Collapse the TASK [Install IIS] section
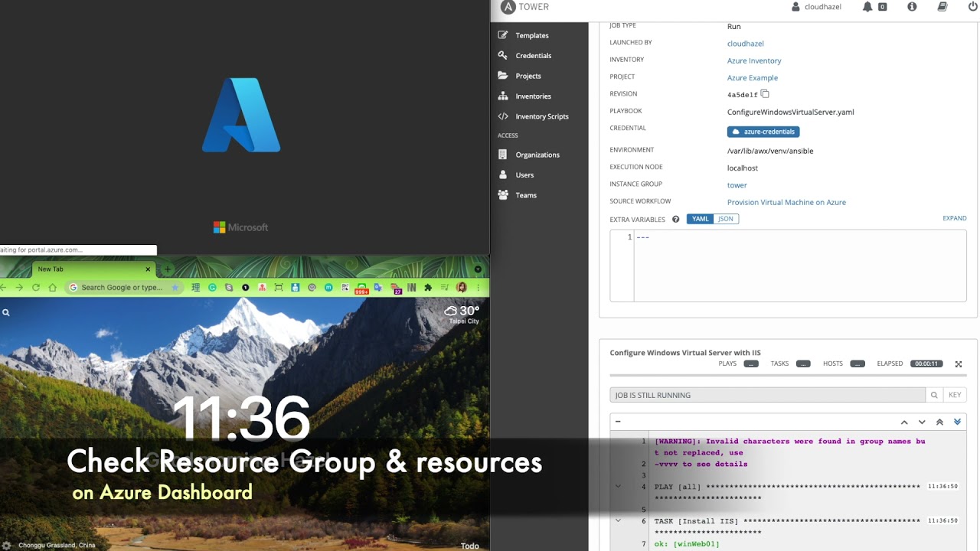Screen dimensions: 980x551 pyautogui.click(x=618, y=520)
